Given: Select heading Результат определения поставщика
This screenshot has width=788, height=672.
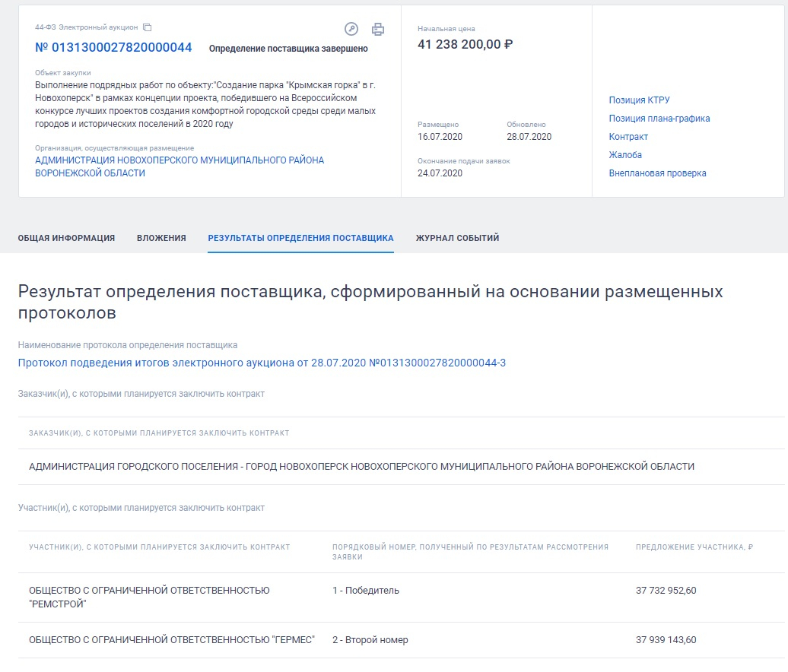Looking at the screenshot, I should 370,302.
